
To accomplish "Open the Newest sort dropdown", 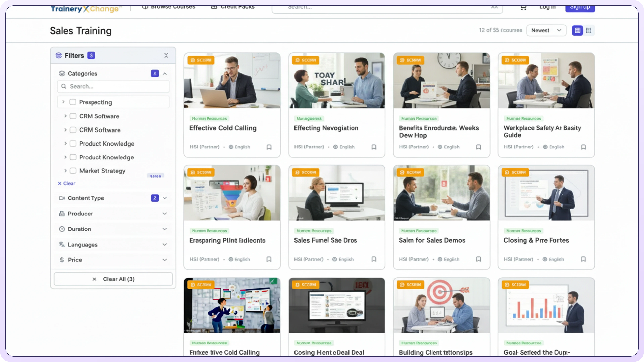I will tap(547, 30).
